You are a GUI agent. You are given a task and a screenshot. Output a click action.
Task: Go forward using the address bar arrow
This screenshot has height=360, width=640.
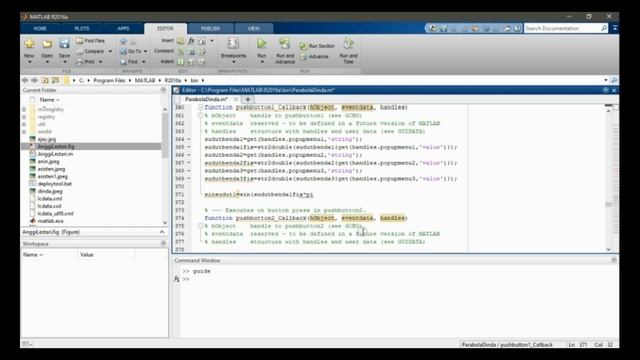click(35, 80)
